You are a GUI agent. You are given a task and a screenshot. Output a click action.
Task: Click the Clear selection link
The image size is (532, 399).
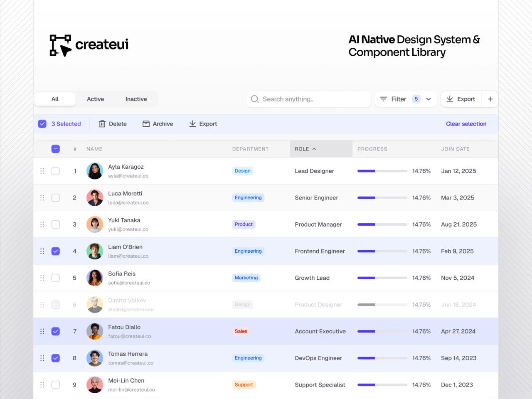tap(466, 124)
